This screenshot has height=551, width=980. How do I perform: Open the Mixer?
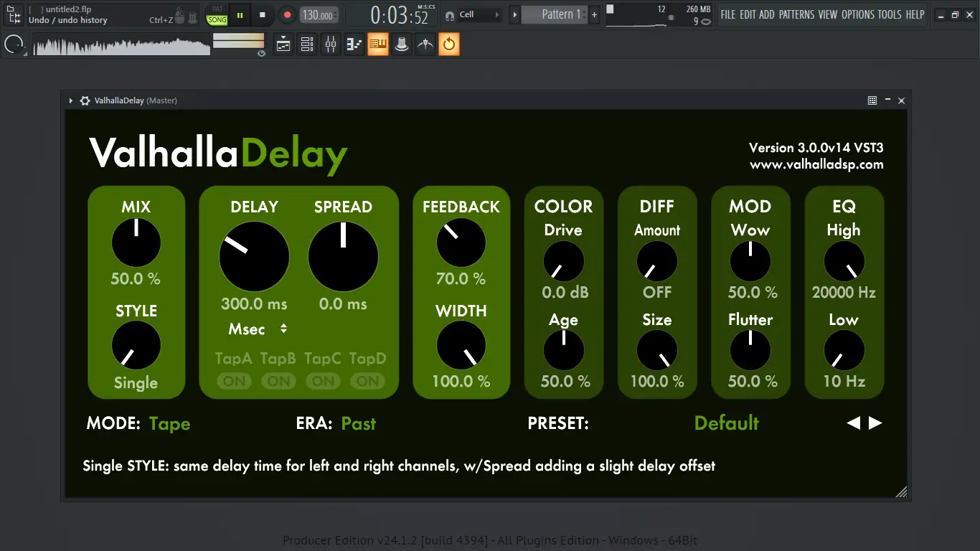pyautogui.click(x=330, y=44)
